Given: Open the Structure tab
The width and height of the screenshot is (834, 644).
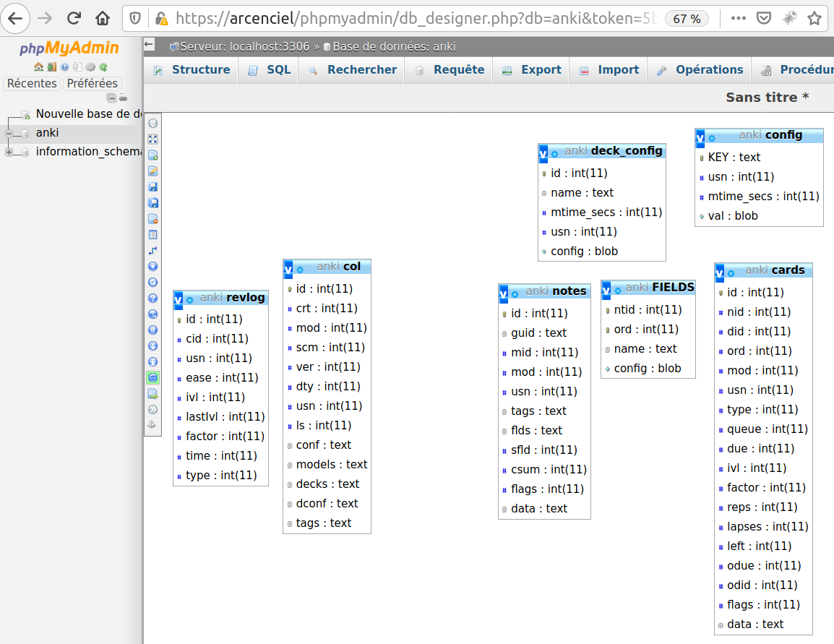Looking at the screenshot, I should coord(192,70).
